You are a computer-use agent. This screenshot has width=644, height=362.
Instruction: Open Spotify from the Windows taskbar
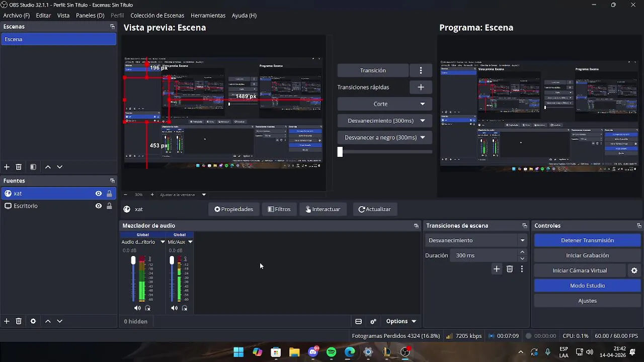click(x=331, y=352)
